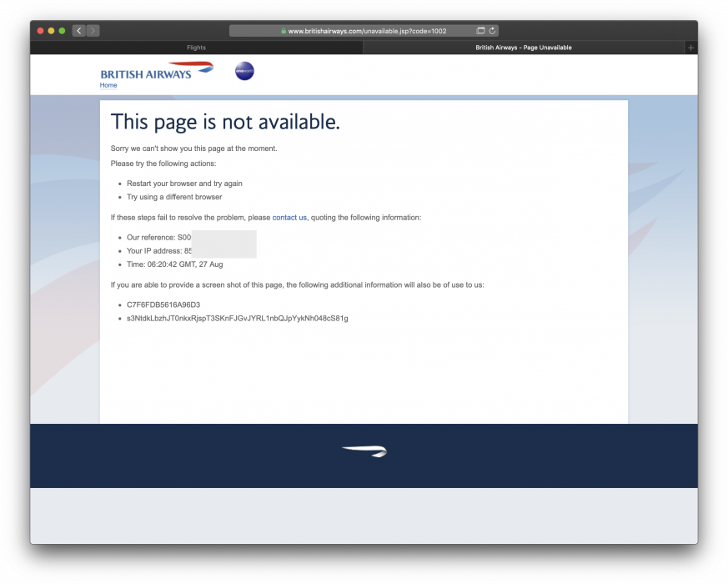Go back to the previous page
Screen dimensions: 728x584
click(x=79, y=31)
